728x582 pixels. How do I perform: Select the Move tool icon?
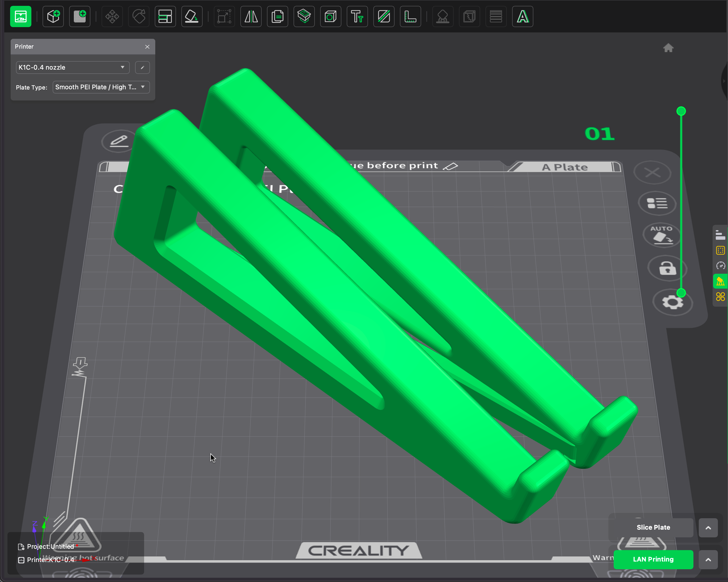(112, 16)
